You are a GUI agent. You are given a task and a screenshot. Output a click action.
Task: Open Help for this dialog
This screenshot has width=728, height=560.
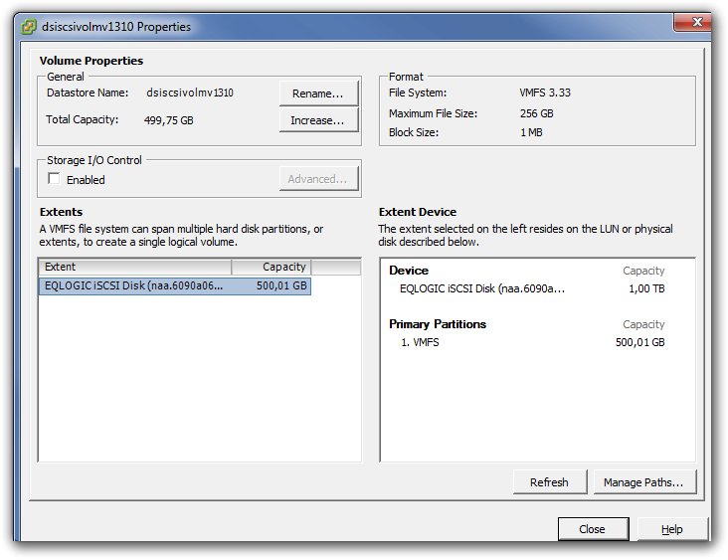click(672, 529)
